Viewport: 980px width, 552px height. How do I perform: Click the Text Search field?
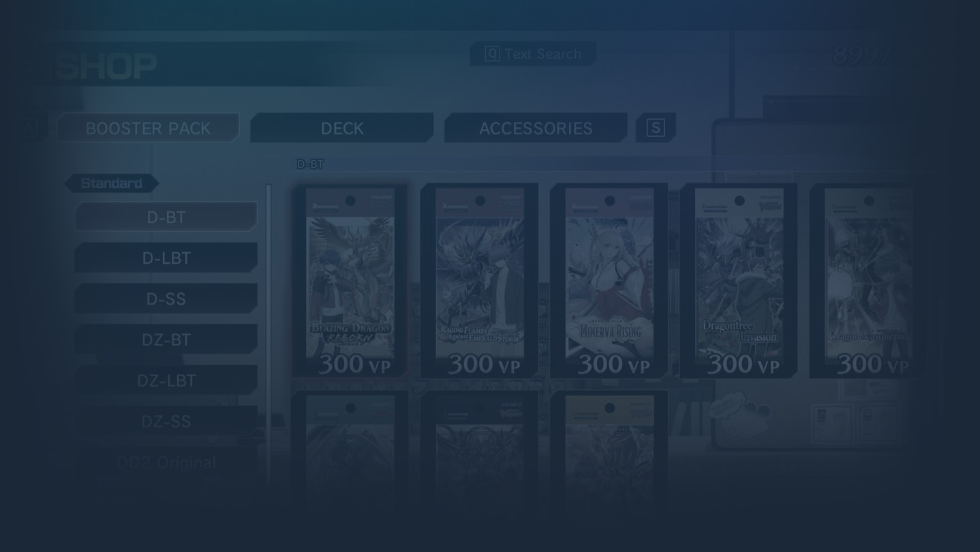click(533, 54)
